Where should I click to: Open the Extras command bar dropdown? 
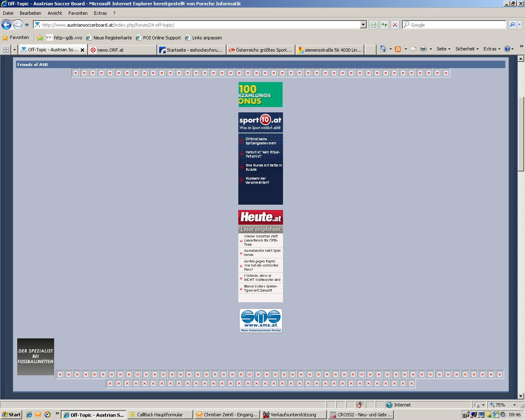tap(492, 49)
